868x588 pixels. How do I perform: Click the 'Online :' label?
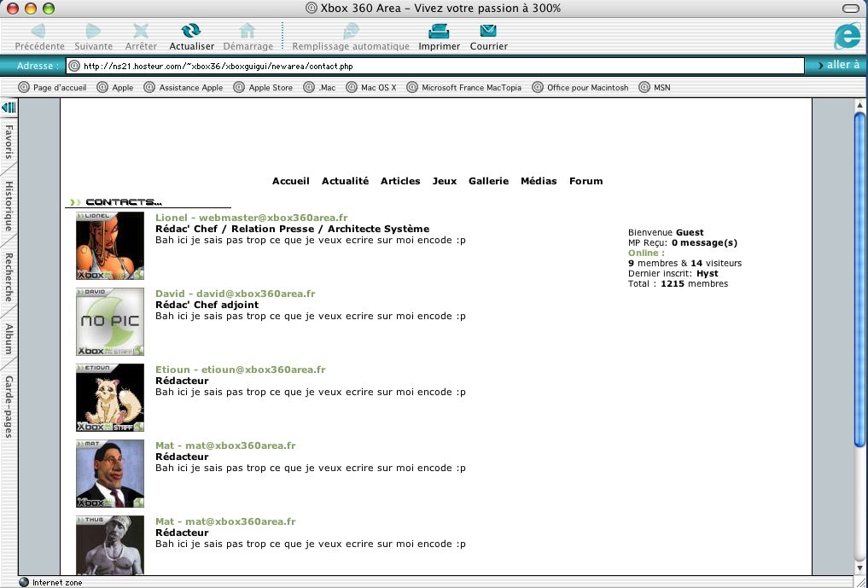pos(647,253)
